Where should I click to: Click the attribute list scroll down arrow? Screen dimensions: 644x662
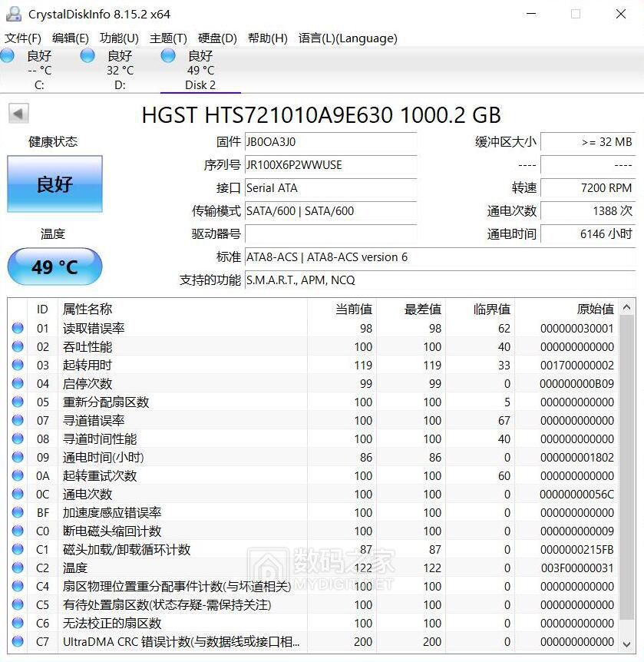click(x=627, y=644)
